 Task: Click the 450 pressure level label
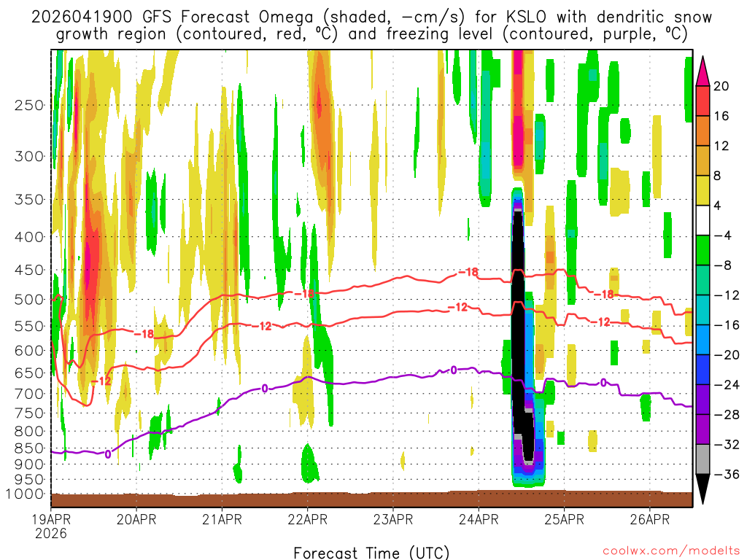tap(29, 270)
